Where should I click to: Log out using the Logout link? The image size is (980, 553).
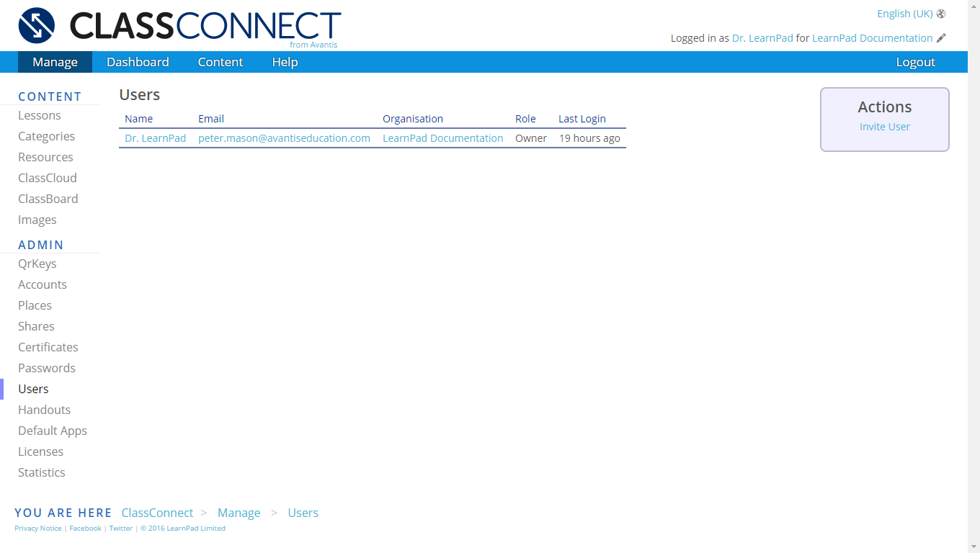click(x=915, y=62)
